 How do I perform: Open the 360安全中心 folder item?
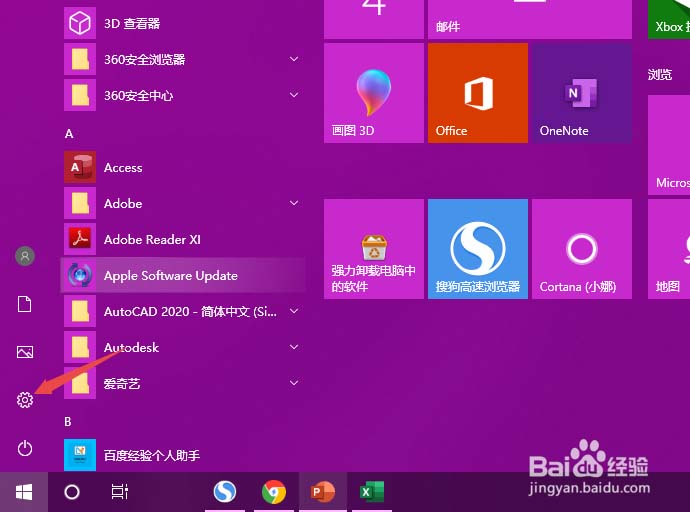coord(183,95)
